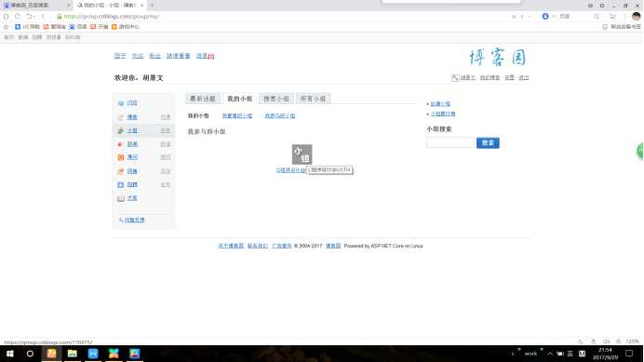Click the 园子 globe icon in sidebar

[x=120, y=103]
